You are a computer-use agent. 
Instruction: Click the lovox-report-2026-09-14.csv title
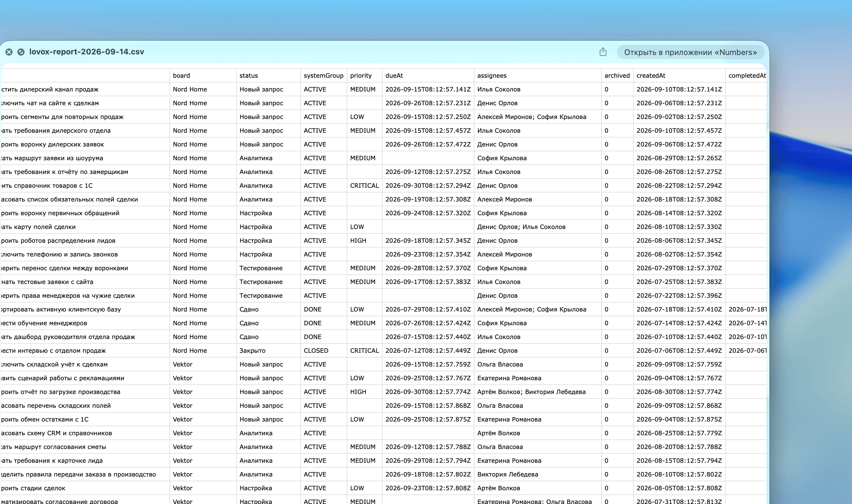(x=87, y=52)
